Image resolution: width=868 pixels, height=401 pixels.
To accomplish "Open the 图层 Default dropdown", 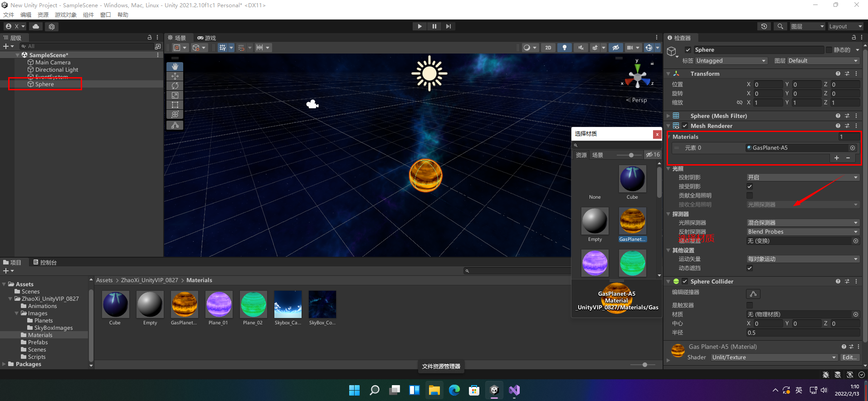I will pyautogui.click(x=823, y=61).
